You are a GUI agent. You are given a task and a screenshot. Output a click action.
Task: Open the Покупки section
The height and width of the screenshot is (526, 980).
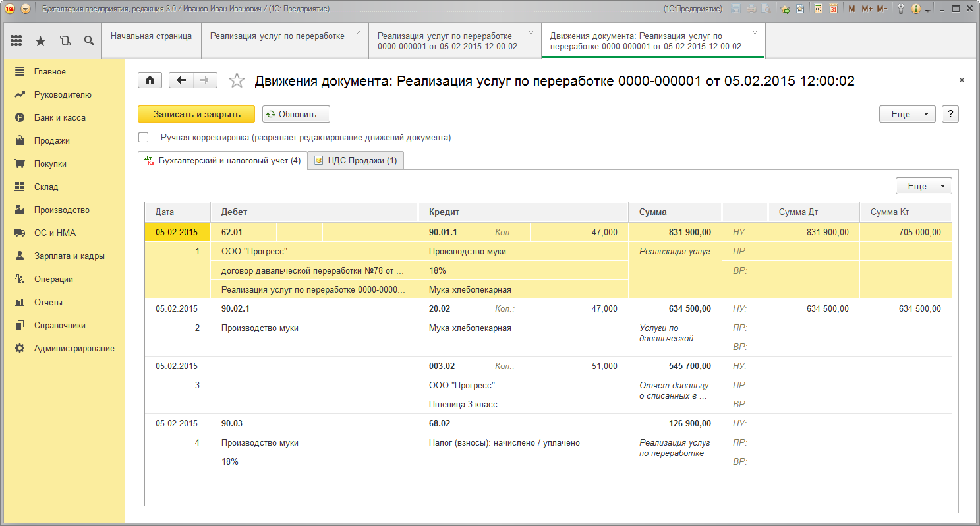pyautogui.click(x=63, y=163)
